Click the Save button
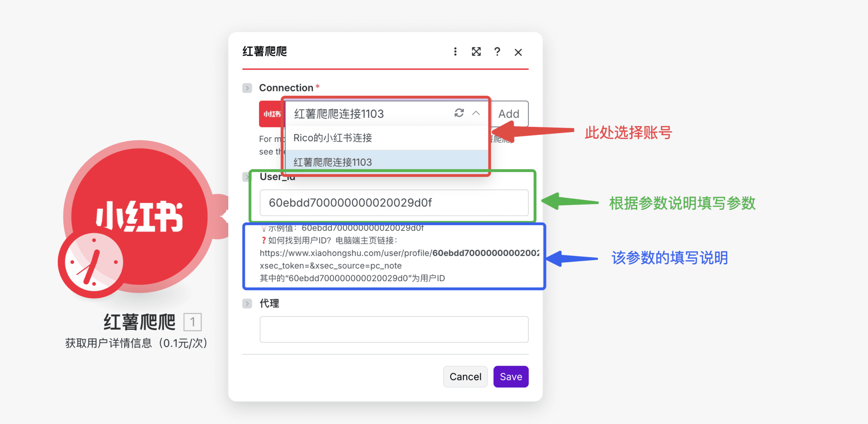 coord(511,377)
